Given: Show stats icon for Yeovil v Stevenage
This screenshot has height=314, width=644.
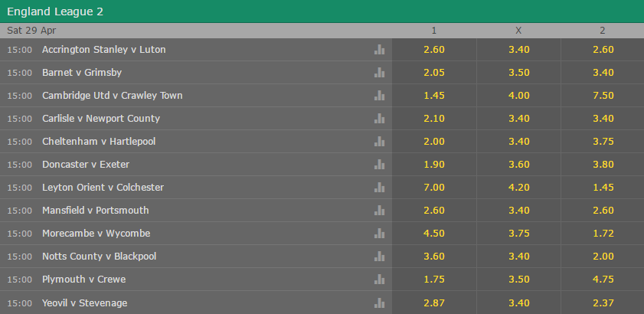Looking at the screenshot, I should pos(379,303).
